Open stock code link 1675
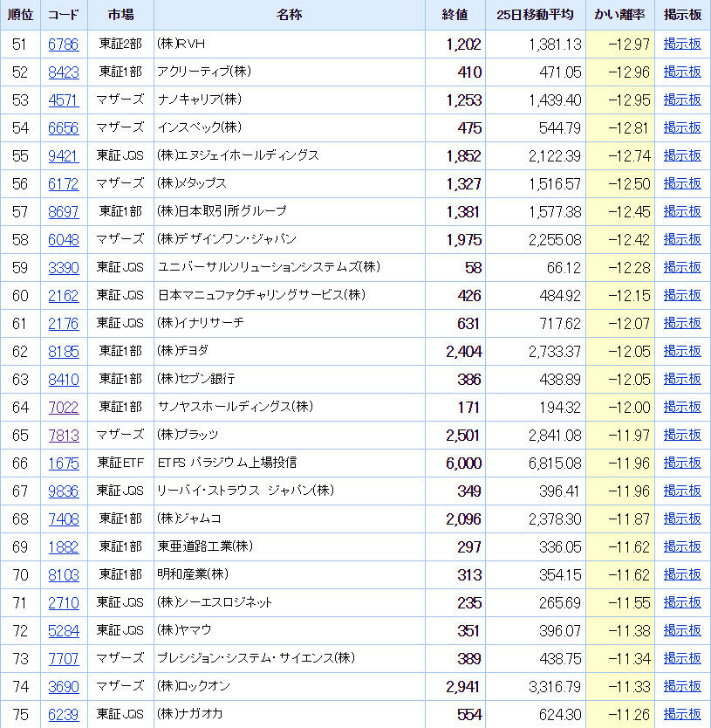Image resolution: width=711 pixels, height=728 pixels. click(x=64, y=464)
